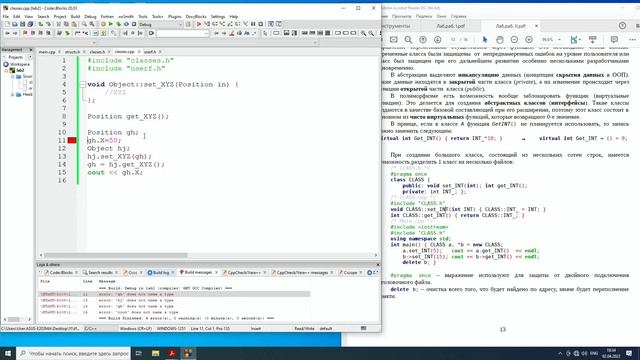The width and height of the screenshot is (640, 360).
Task: Select the Projects tab in Management panel
Action: (x=16, y=58)
